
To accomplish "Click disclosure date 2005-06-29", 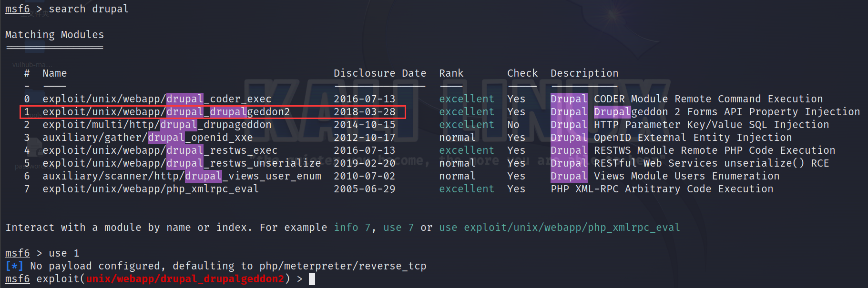I will (x=365, y=189).
